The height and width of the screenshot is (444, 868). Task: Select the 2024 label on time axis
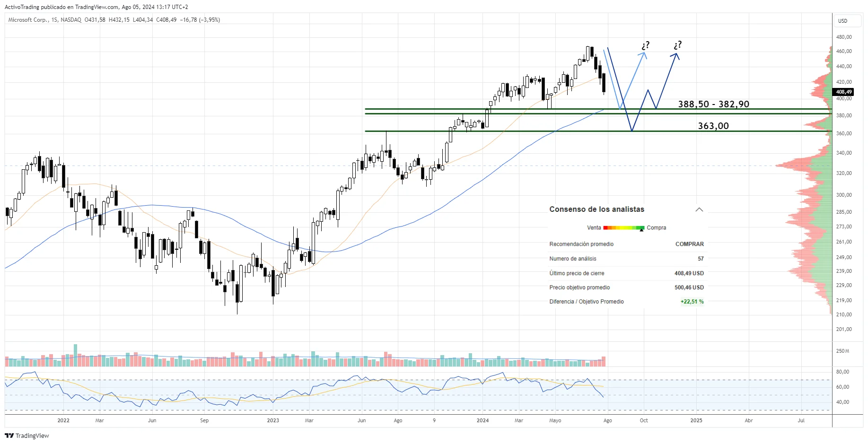(x=482, y=420)
